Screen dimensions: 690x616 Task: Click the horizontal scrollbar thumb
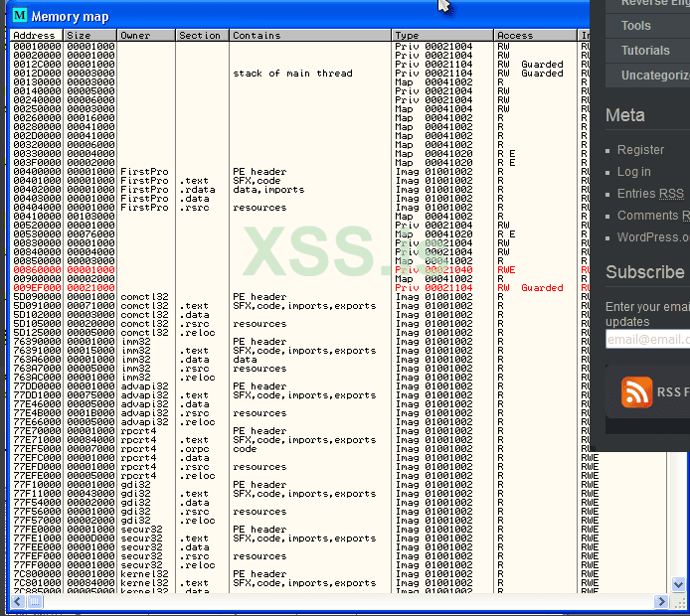35,601
